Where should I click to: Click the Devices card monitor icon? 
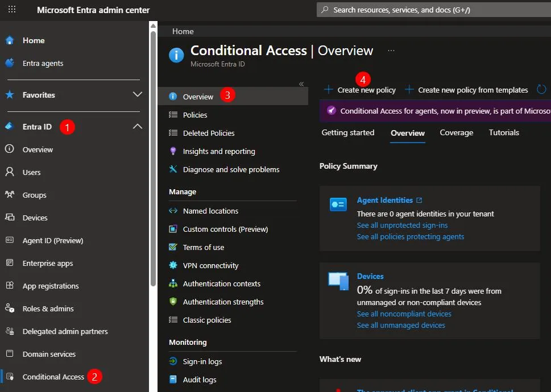click(338, 281)
